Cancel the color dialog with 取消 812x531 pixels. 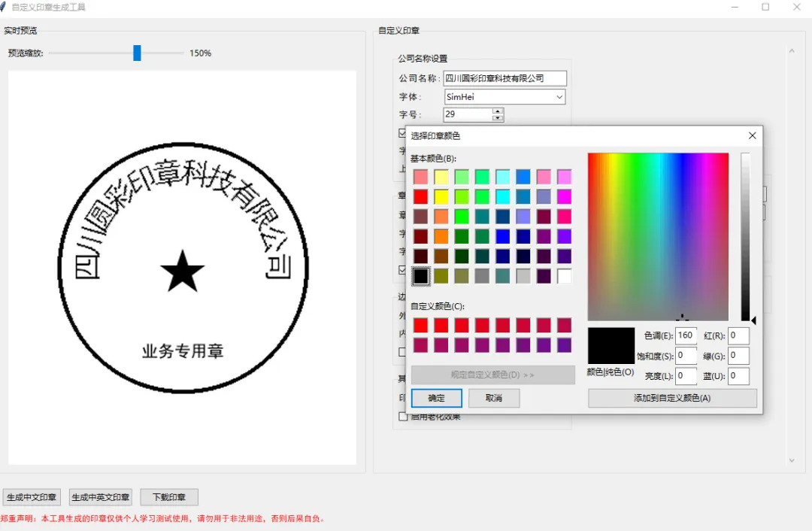pos(493,398)
